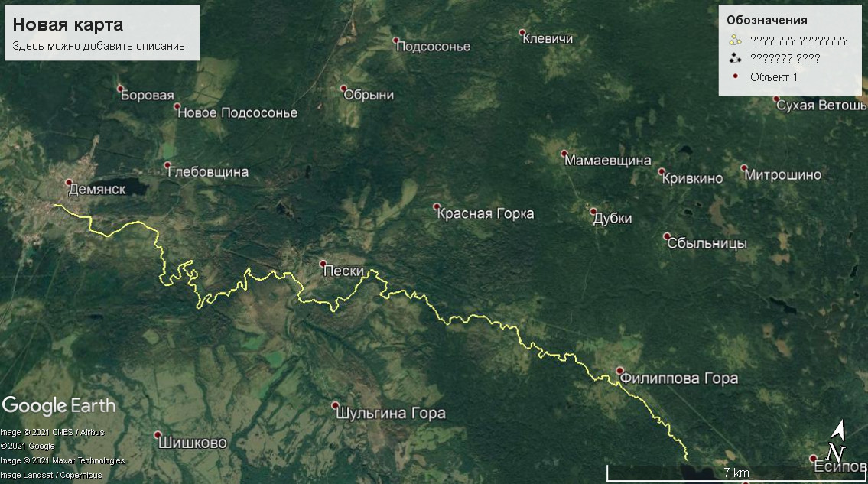Click the Подсосонье red marker
The image size is (868, 484).
pos(396,40)
